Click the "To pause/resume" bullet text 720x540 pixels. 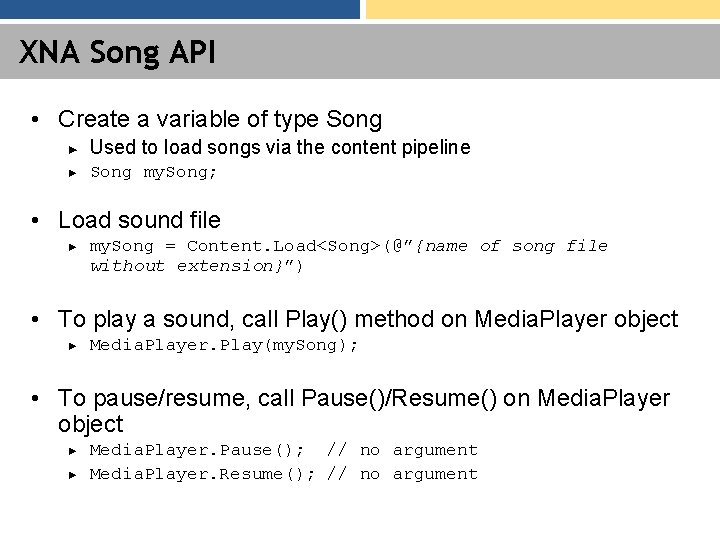364,399
